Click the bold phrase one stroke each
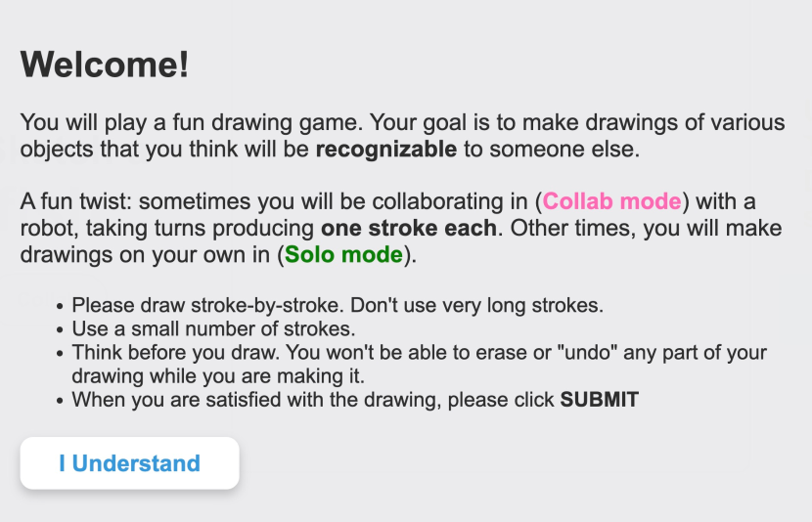Image resolution: width=812 pixels, height=522 pixels. point(409,228)
